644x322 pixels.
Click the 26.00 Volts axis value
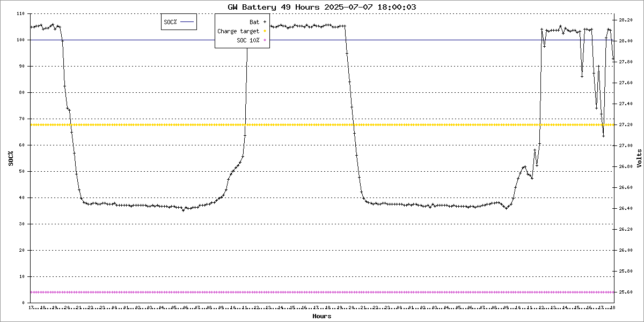[626, 250]
